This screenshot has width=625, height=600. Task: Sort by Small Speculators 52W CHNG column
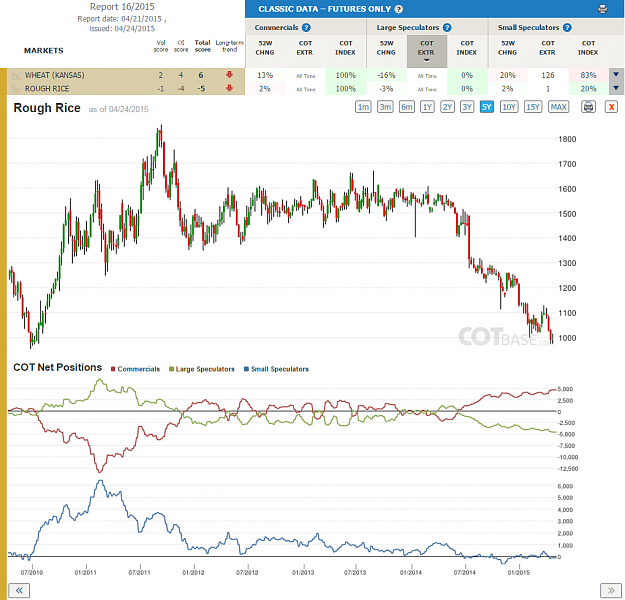point(507,48)
